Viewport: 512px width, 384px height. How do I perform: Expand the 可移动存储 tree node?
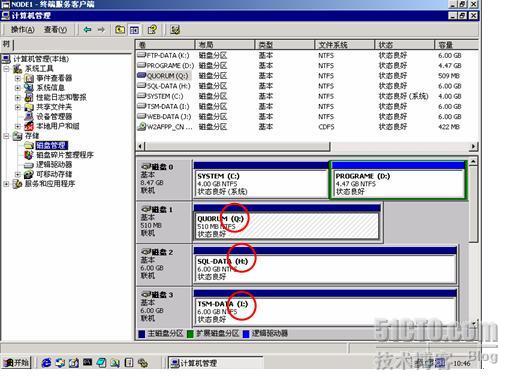click(x=18, y=174)
